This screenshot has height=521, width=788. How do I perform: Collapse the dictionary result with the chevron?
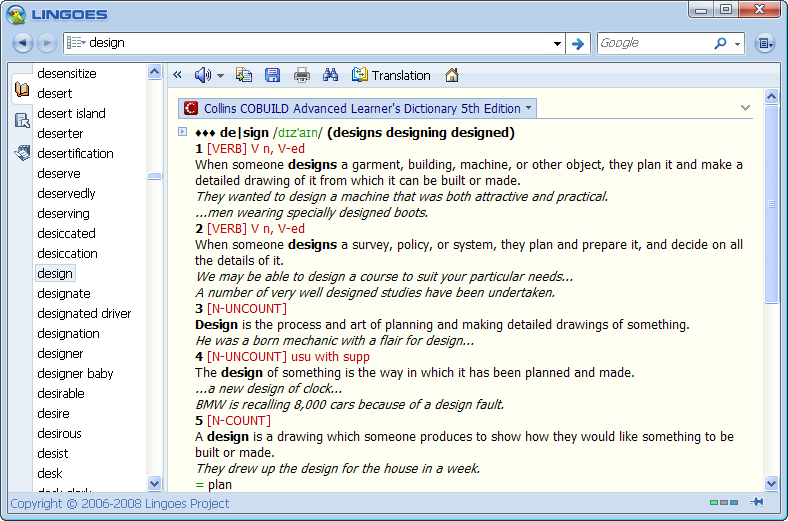click(x=745, y=108)
